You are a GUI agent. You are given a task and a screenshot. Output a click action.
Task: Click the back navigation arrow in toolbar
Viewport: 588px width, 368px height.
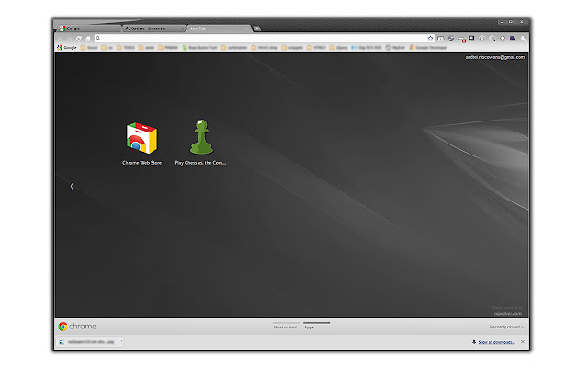coord(61,39)
